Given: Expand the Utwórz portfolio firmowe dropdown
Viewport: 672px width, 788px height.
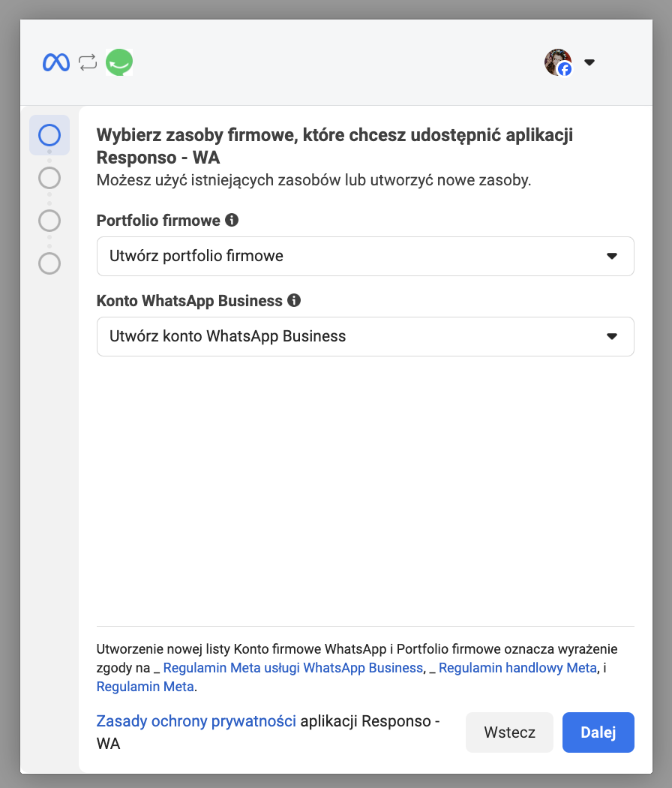Looking at the screenshot, I should [x=365, y=256].
